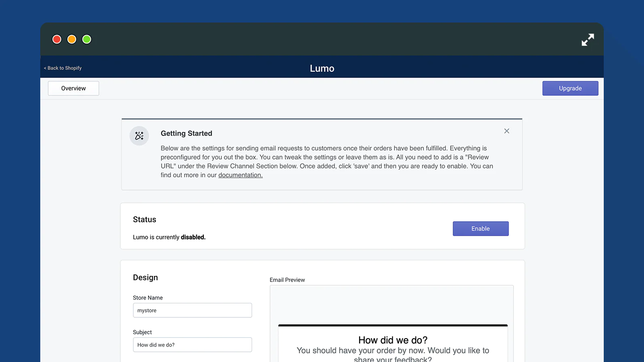
Task: Click the Email Preview label
Action: (287, 280)
